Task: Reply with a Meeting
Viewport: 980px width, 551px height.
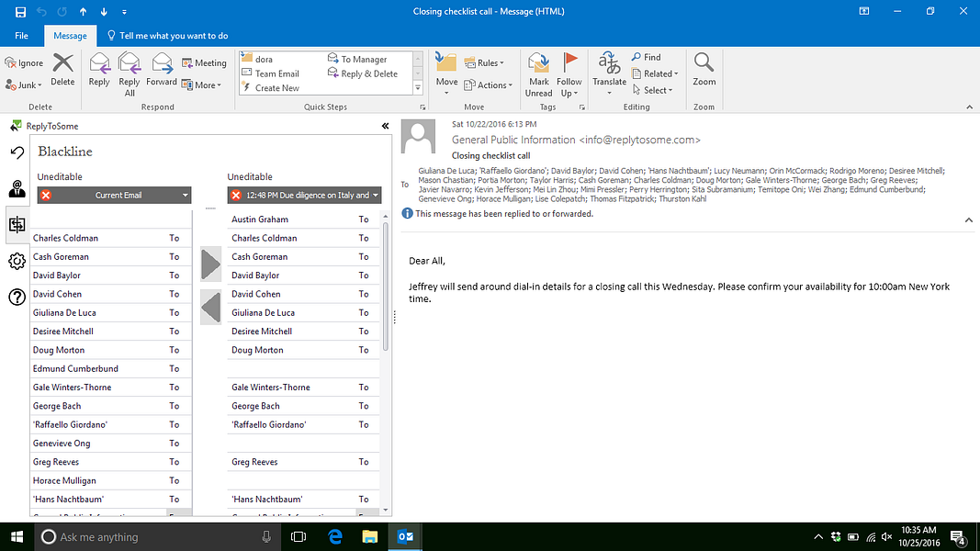Action: pyautogui.click(x=204, y=63)
